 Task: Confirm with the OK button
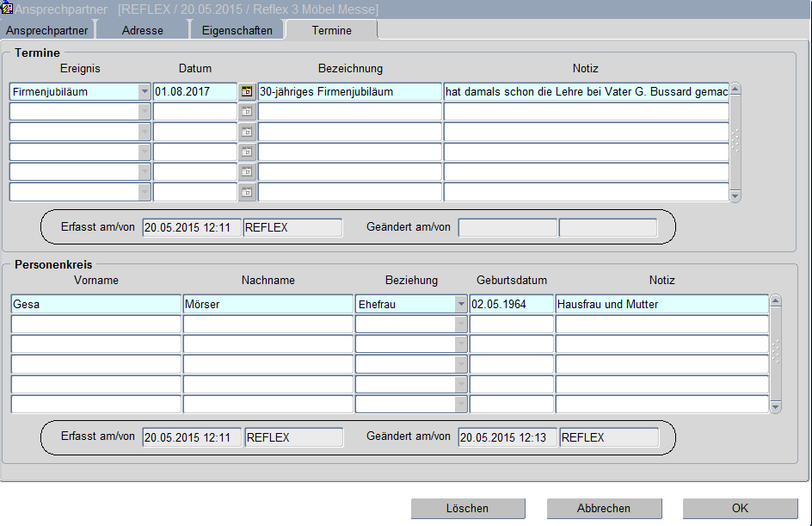[x=740, y=509]
